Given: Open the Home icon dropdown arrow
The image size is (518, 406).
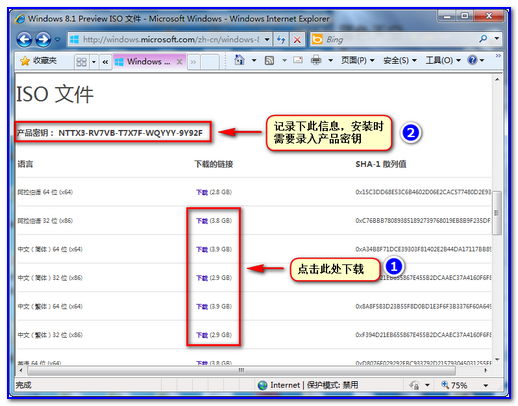Looking at the screenshot, I should [x=254, y=60].
